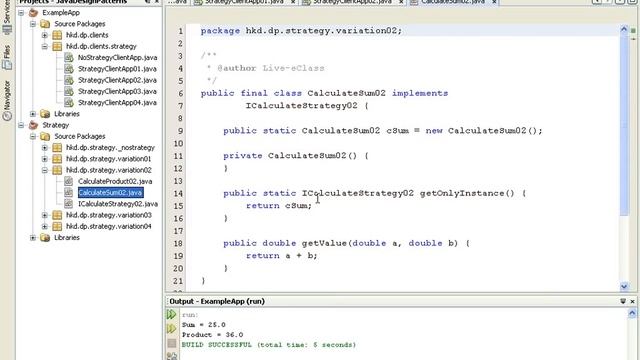Expand the hkd.dp.clients package
Screen dimensions: 640x360
(x=45, y=35)
